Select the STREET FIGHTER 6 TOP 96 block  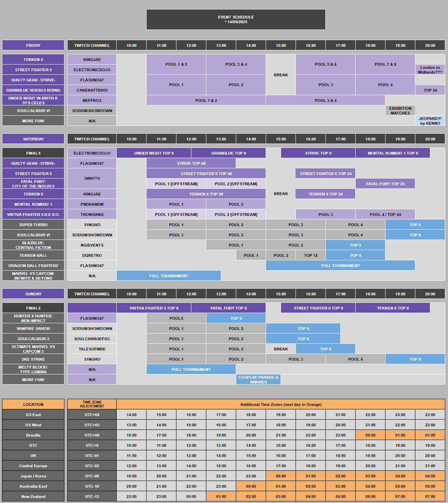(x=206, y=173)
